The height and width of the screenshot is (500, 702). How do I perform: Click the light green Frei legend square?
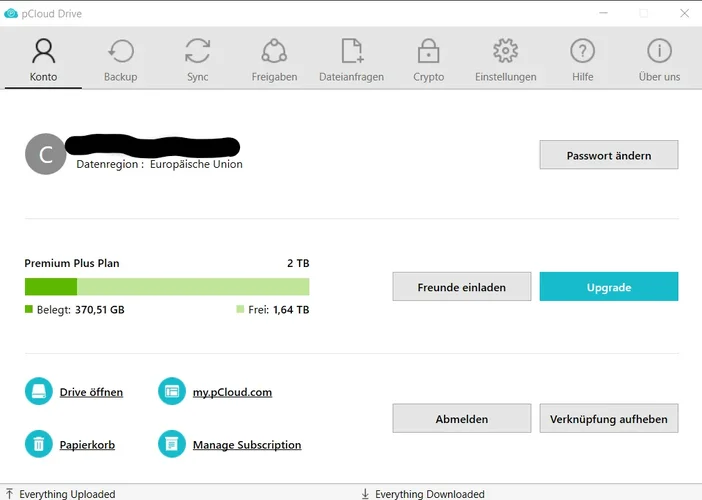point(240,309)
